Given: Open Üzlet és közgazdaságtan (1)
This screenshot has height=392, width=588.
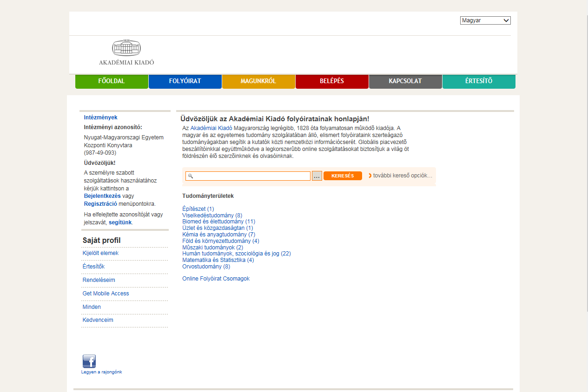Looking at the screenshot, I should (218, 228).
